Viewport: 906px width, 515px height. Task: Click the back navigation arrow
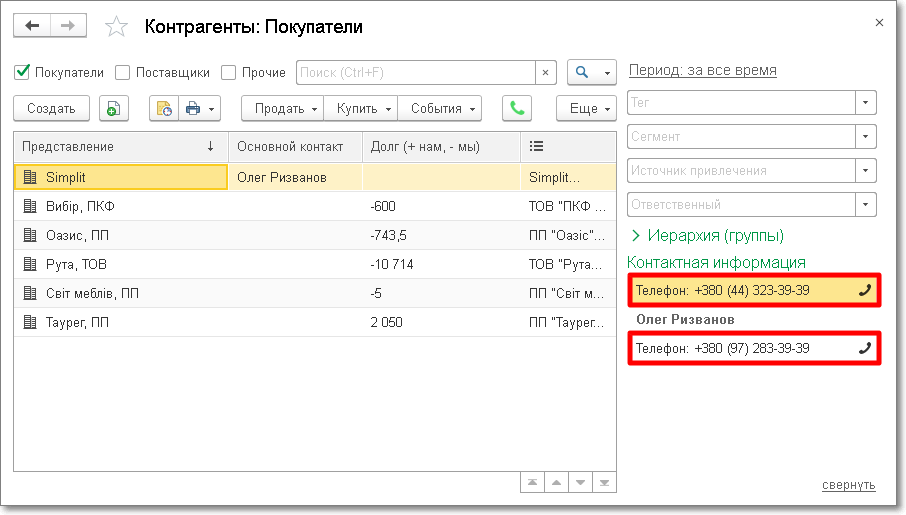tap(32, 26)
